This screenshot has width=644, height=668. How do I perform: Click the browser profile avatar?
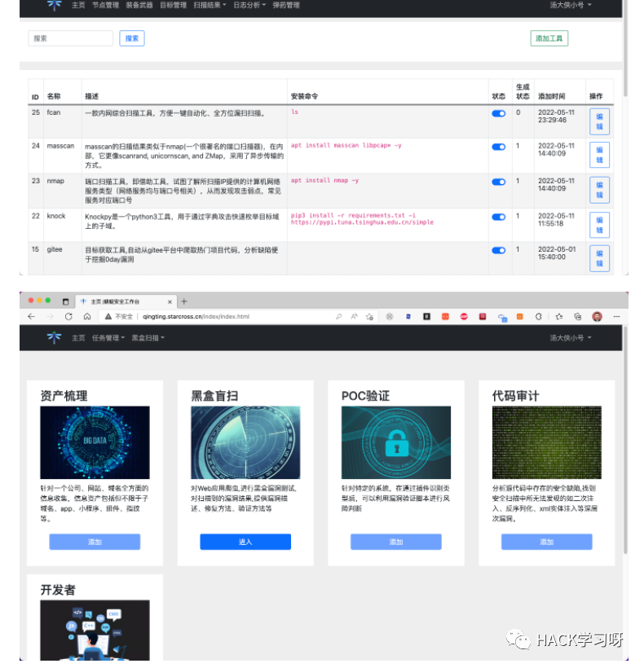(597, 317)
